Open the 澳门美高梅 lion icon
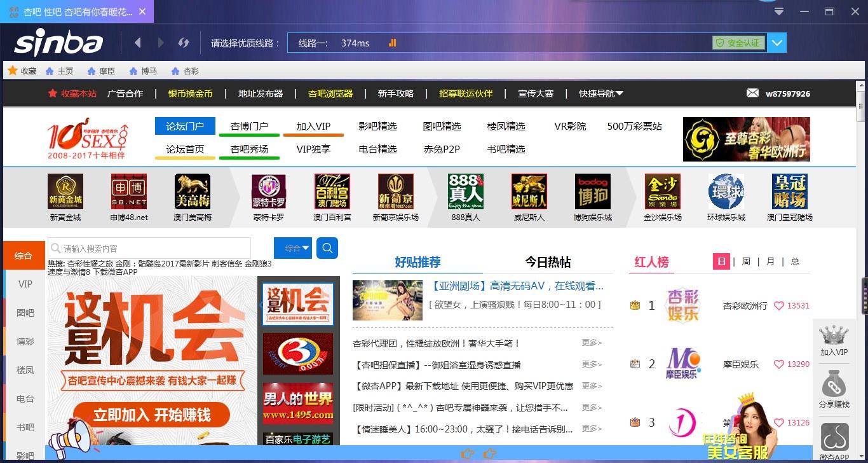Screen dimensions: 868x463 tap(193, 191)
